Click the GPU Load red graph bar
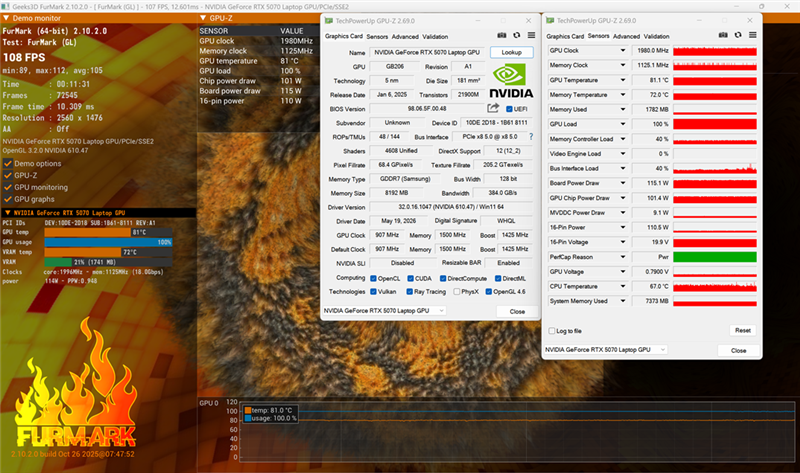Image resolution: width=800 pixels, height=473 pixels. (715, 124)
